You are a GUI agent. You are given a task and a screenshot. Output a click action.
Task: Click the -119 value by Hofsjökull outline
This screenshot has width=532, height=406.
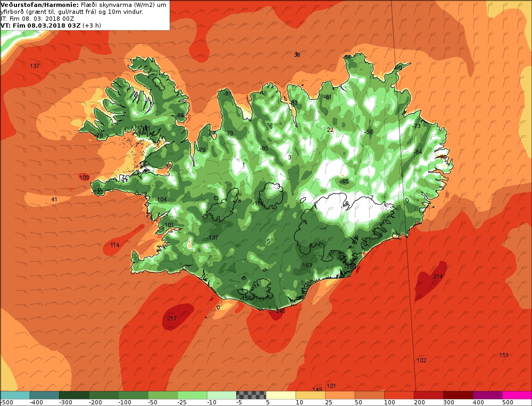tap(258, 203)
